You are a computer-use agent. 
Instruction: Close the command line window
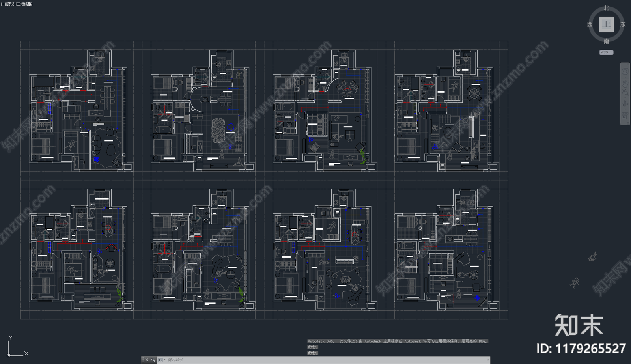147,360
